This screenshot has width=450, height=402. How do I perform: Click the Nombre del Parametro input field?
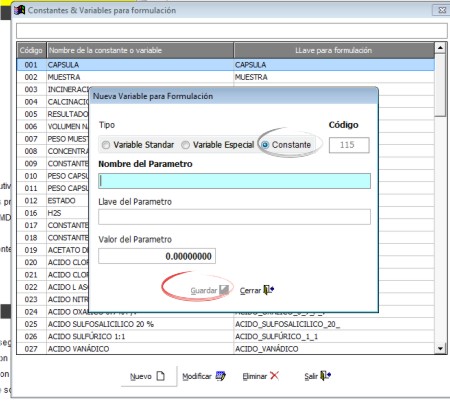pos(234,181)
